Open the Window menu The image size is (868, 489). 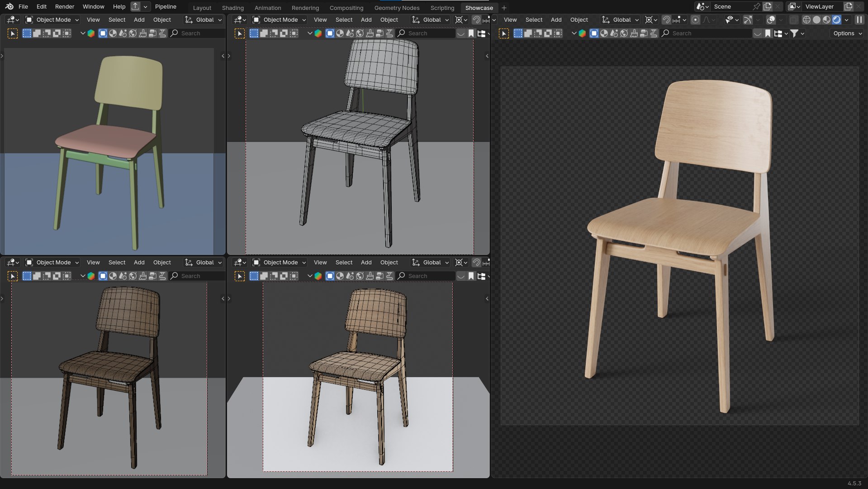point(93,7)
